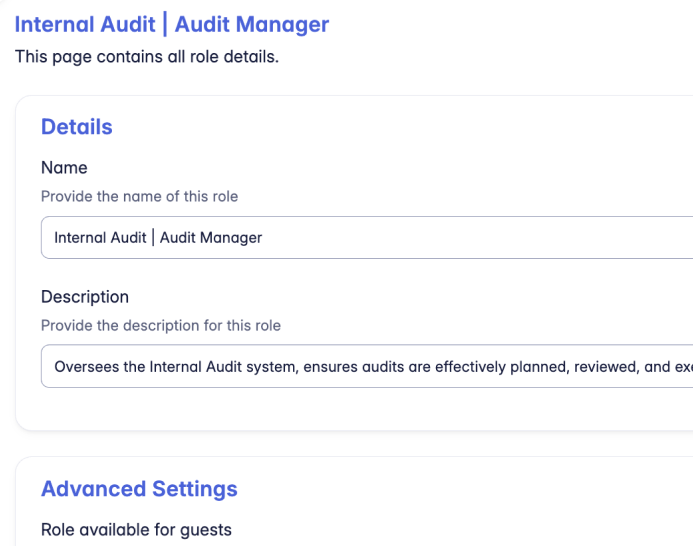Click the 'Advanced Settings' section heading
The width and height of the screenshot is (693, 546).
[x=139, y=489]
